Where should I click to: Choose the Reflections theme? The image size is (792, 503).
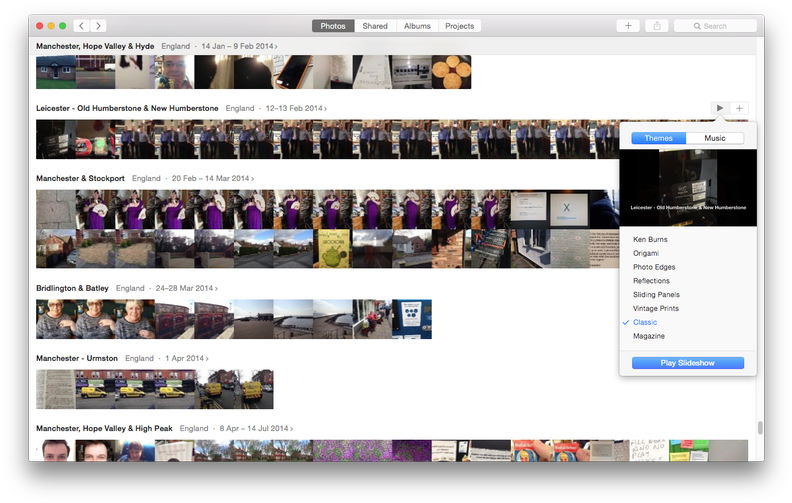click(651, 281)
